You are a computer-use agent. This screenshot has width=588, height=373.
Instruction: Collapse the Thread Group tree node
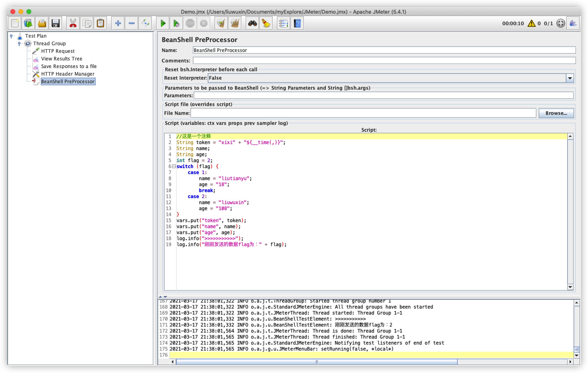[x=19, y=44]
